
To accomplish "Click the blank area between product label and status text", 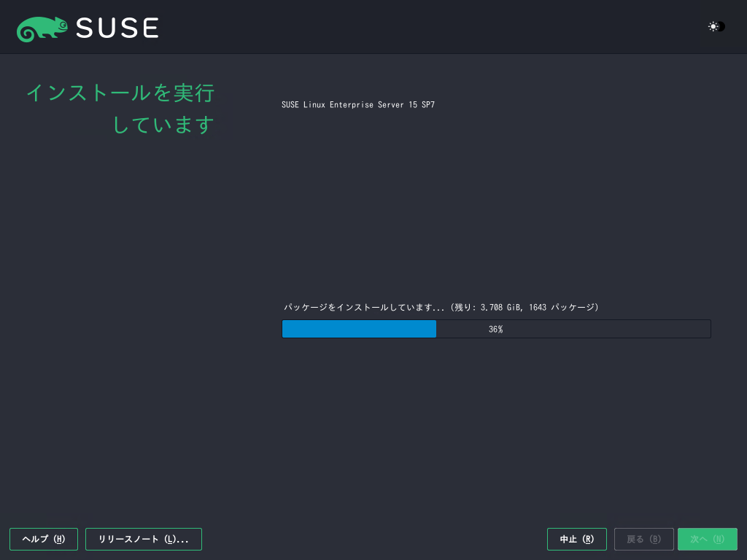I will (496, 204).
